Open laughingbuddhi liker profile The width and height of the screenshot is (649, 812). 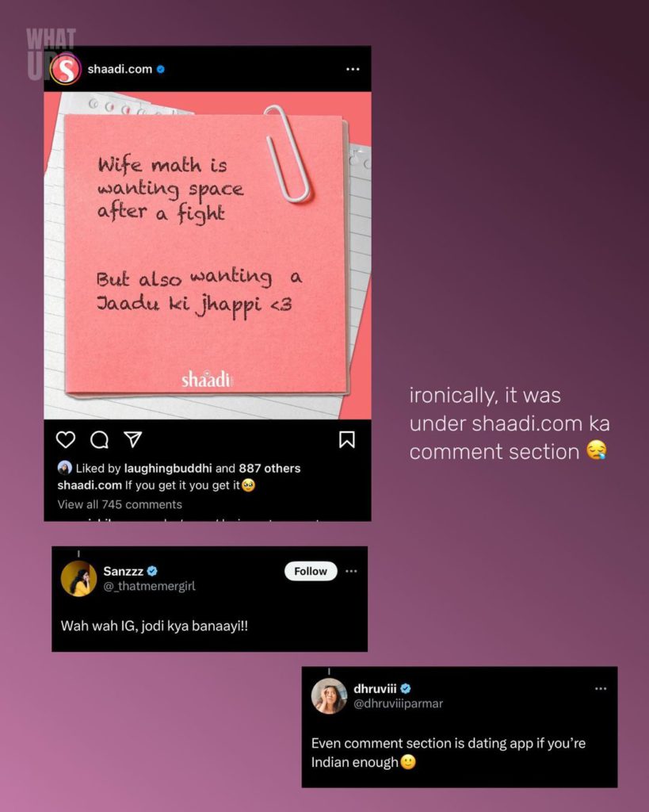(168, 468)
